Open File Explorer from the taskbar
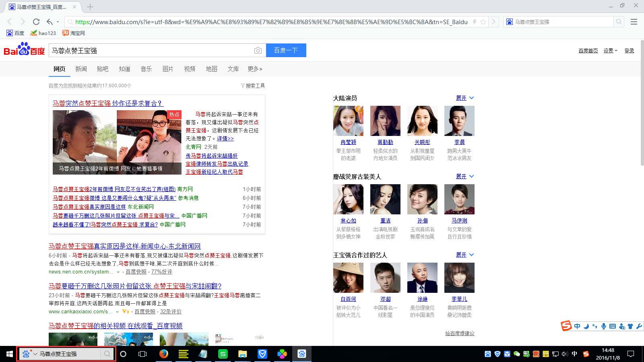644x362 pixels. [x=242, y=354]
